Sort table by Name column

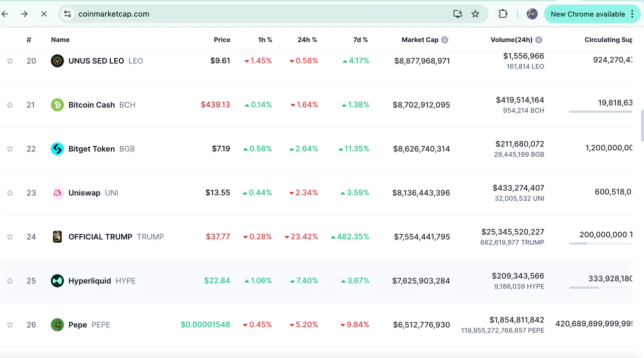point(60,40)
